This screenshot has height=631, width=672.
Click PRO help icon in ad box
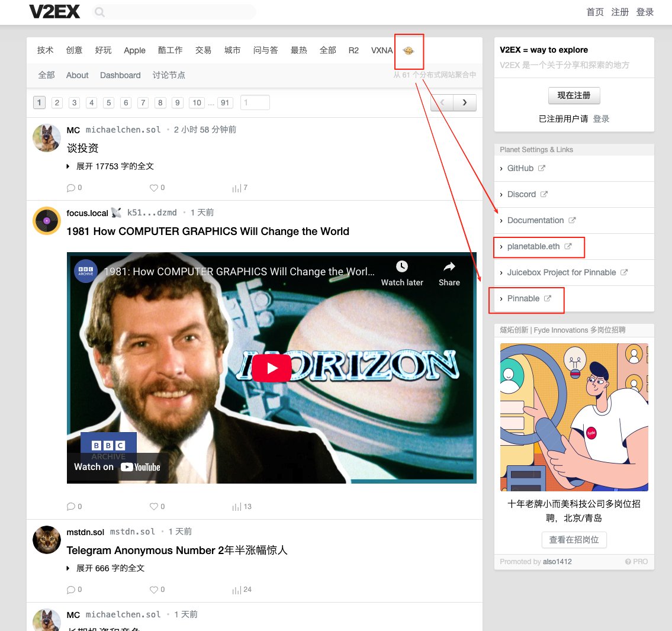pyautogui.click(x=628, y=562)
